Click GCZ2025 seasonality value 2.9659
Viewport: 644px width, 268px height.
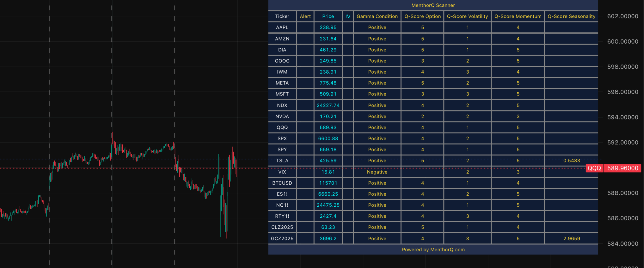tap(572, 238)
